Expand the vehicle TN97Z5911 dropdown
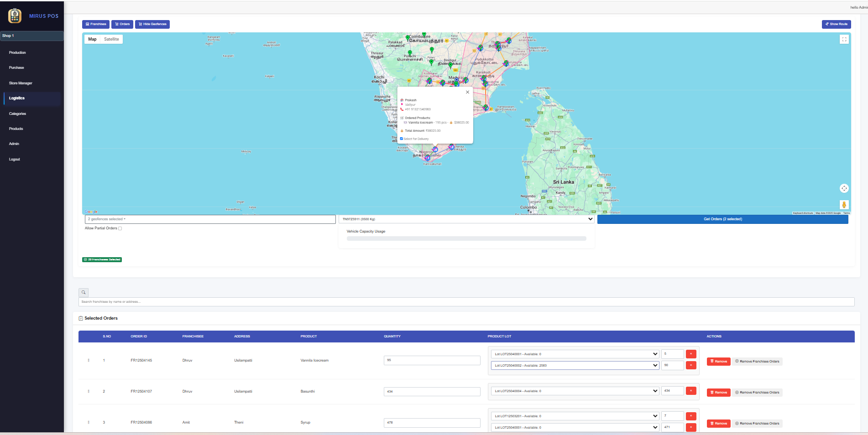This screenshot has width=868, height=435. [466, 219]
